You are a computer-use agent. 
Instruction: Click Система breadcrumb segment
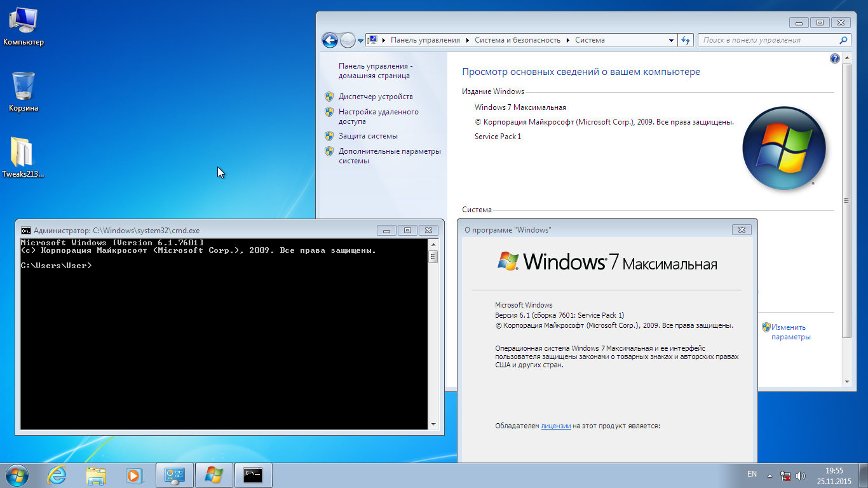point(590,40)
